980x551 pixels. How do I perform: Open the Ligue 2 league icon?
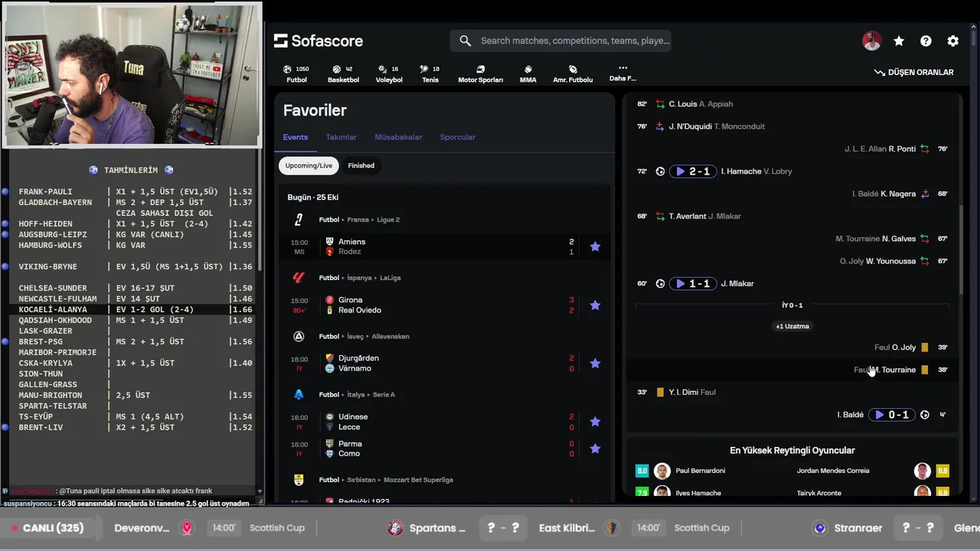(299, 220)
